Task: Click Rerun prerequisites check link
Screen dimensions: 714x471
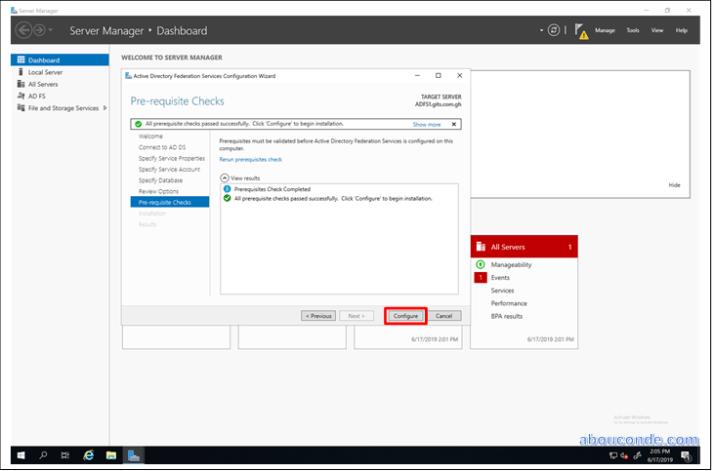Action: (250, 159)
